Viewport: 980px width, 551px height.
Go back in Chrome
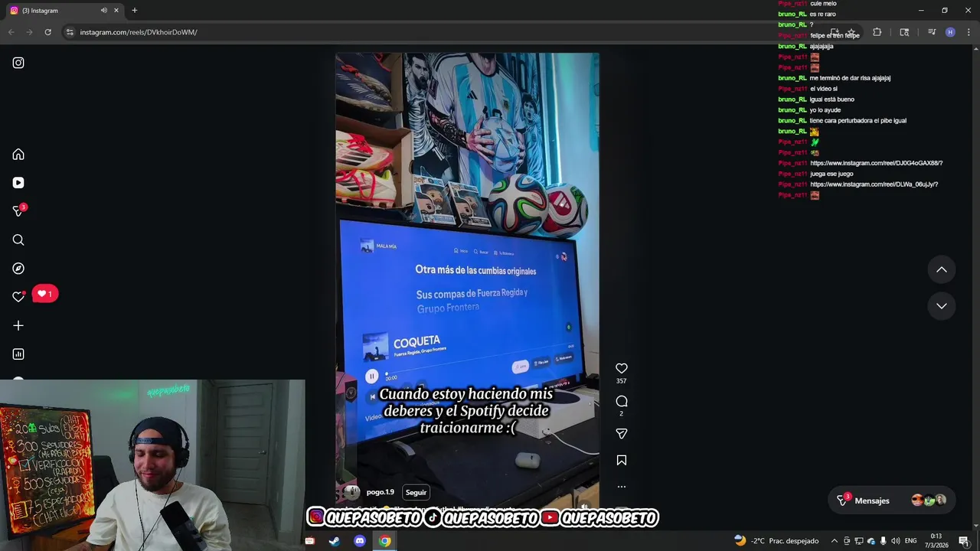[11, 32]
